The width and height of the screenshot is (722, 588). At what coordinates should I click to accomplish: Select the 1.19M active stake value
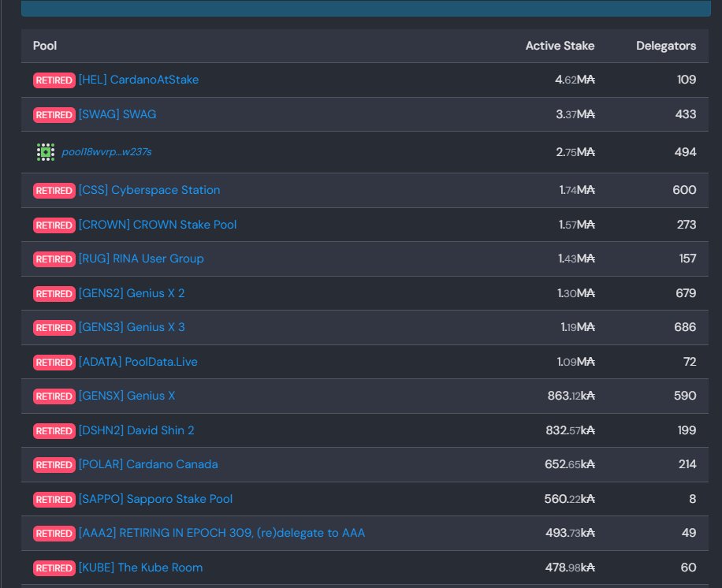pyautogui.click(x=578, y=327)
